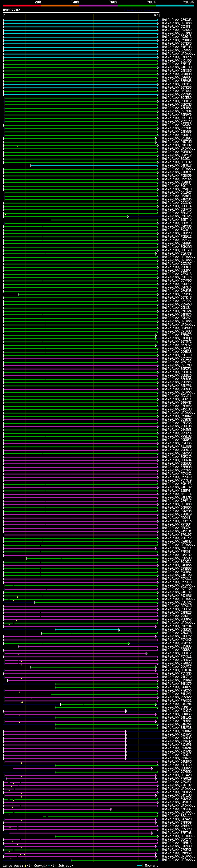Viewport: 197px width, 868px height.
Task: Select the label UniRef100_B6T5Y2
Action: pos(177,342)
